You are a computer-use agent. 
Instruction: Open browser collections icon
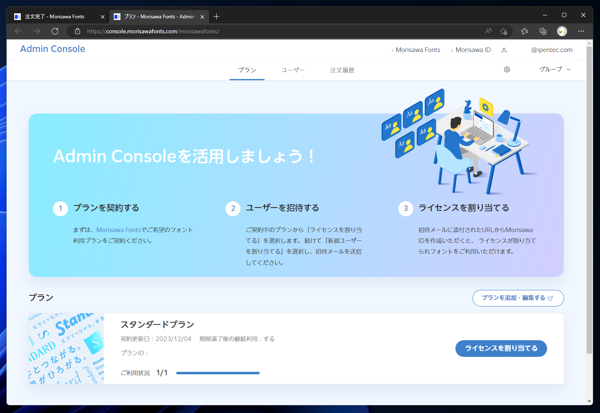(543, 31)
